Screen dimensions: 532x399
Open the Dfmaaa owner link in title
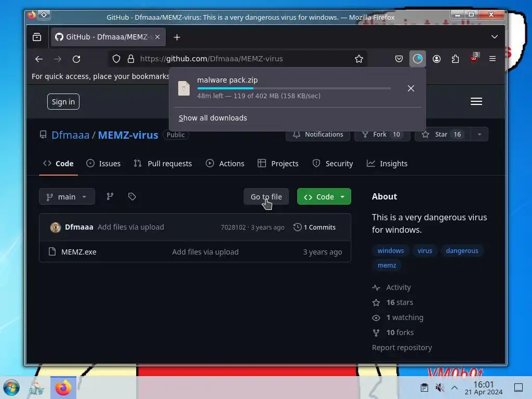[x=70, y=135]
